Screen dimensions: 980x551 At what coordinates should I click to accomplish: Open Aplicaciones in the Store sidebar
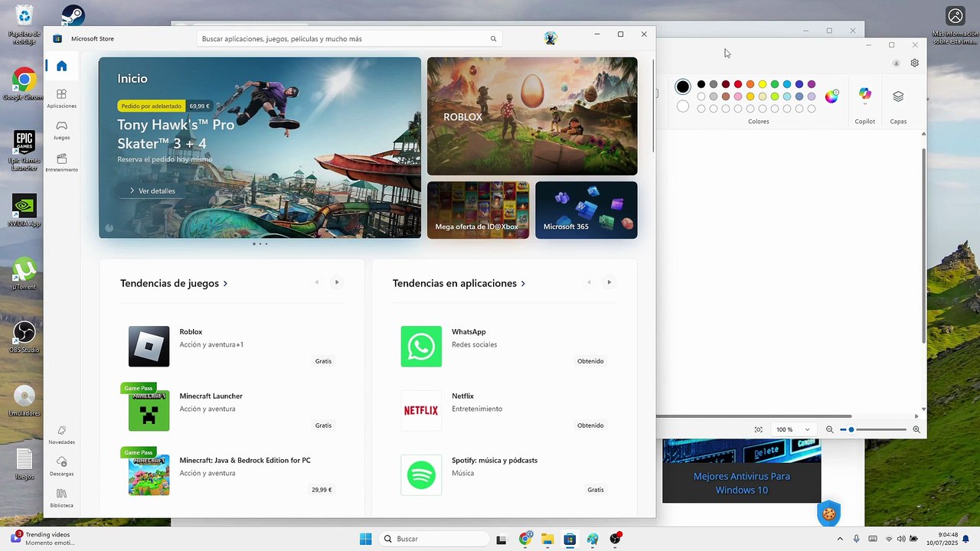(x=61, y=98)
